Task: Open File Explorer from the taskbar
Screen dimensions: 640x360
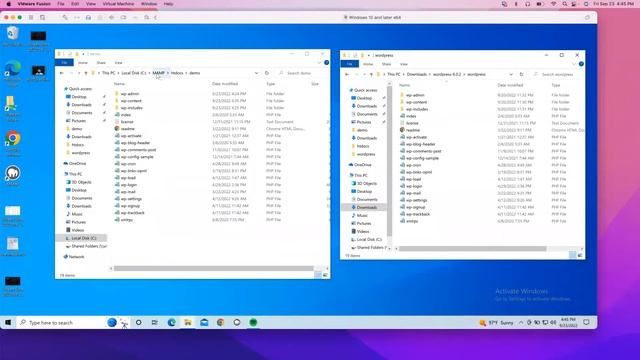Action: pos(188,322)
